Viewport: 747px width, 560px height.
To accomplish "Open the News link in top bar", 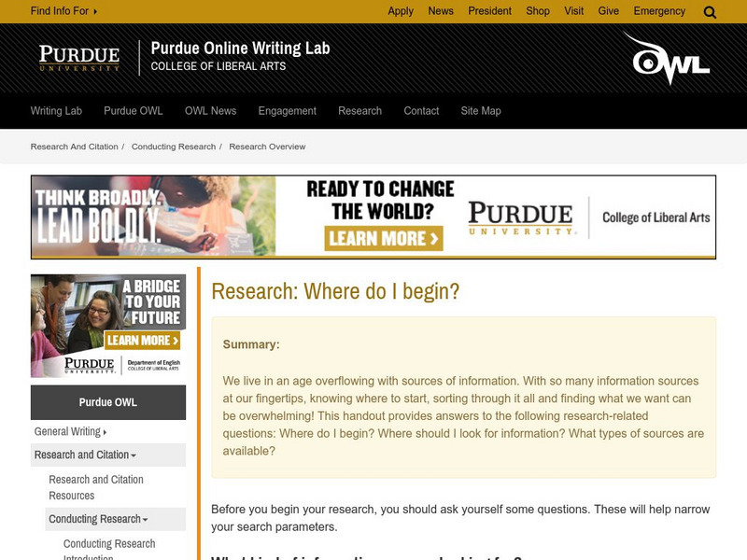I will (x=440, y=11).
